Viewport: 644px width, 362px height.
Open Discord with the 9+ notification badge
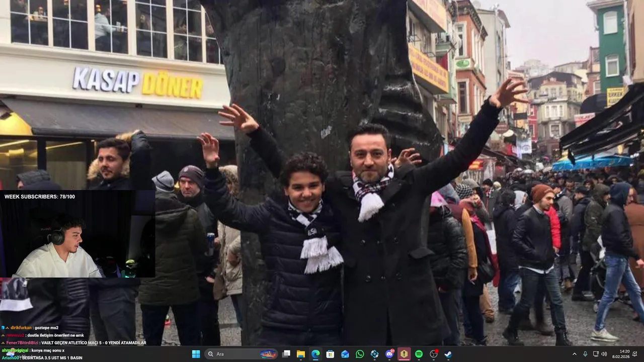tap(389, 354)
